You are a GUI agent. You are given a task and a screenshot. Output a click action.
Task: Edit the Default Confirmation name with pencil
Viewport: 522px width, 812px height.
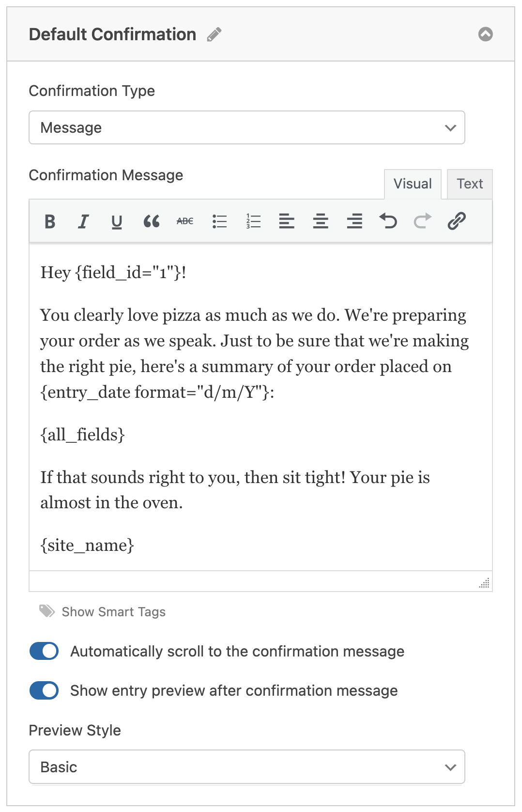[x=214, y=34]
